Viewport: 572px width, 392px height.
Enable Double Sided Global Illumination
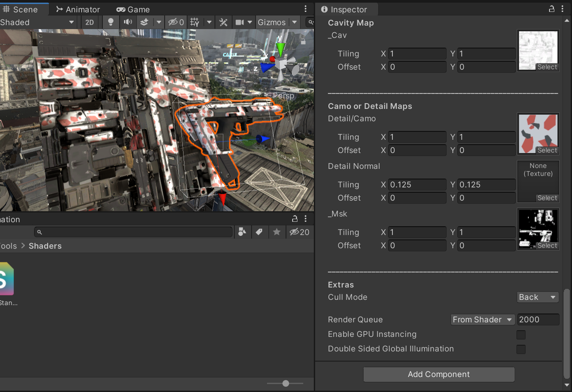point(521,349)
